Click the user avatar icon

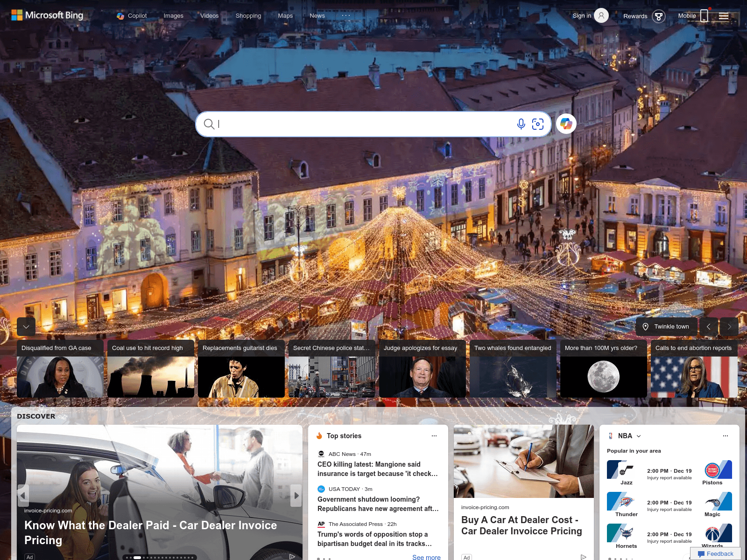coord(601,15)
